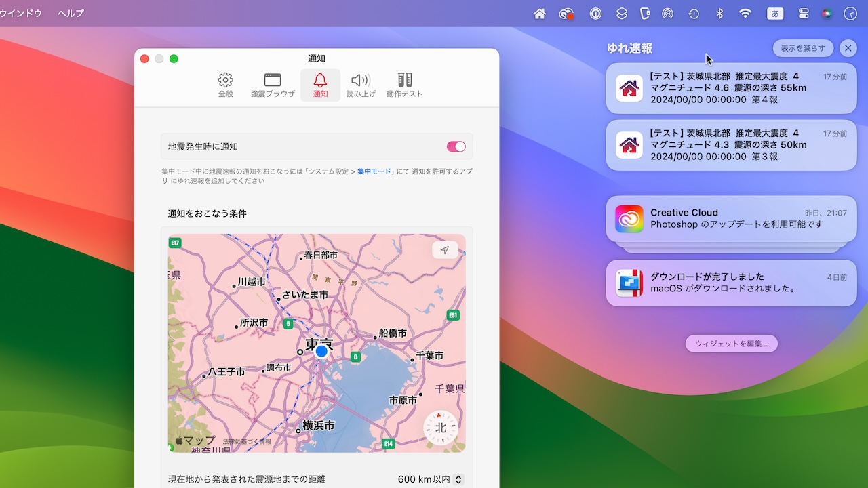Switch to the 読み上げ tab
The image size is (868, 488).
click(361, 85)
